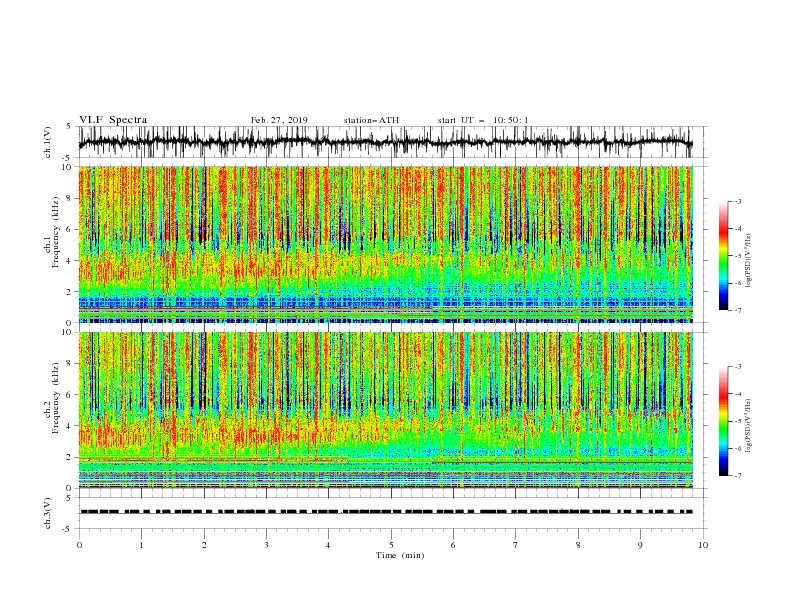Screen dimensions: 792x612
Task: Click the "5" tick on time axis
Action: point(391,545)
